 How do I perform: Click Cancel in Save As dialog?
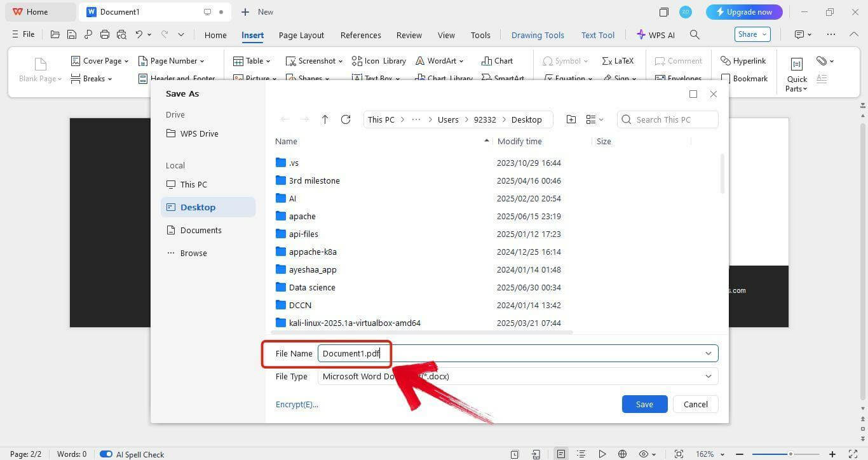click(x=695, y=404)
